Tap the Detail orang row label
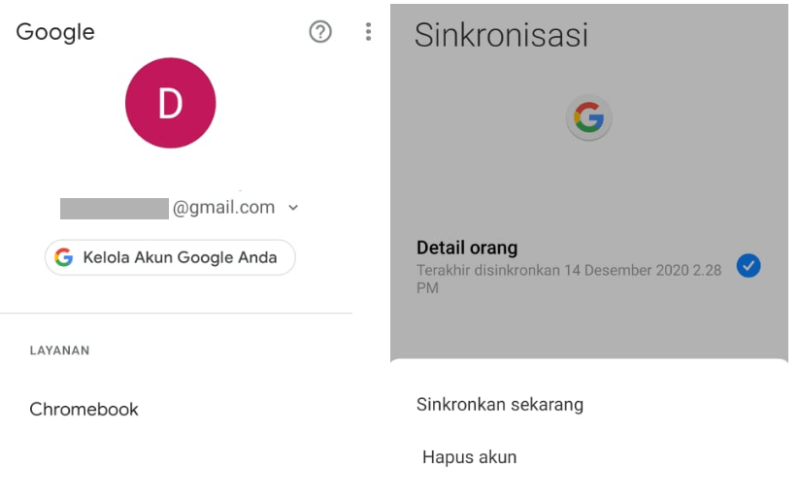This screenshot has width=800, height=500. [x=467, y=248]
